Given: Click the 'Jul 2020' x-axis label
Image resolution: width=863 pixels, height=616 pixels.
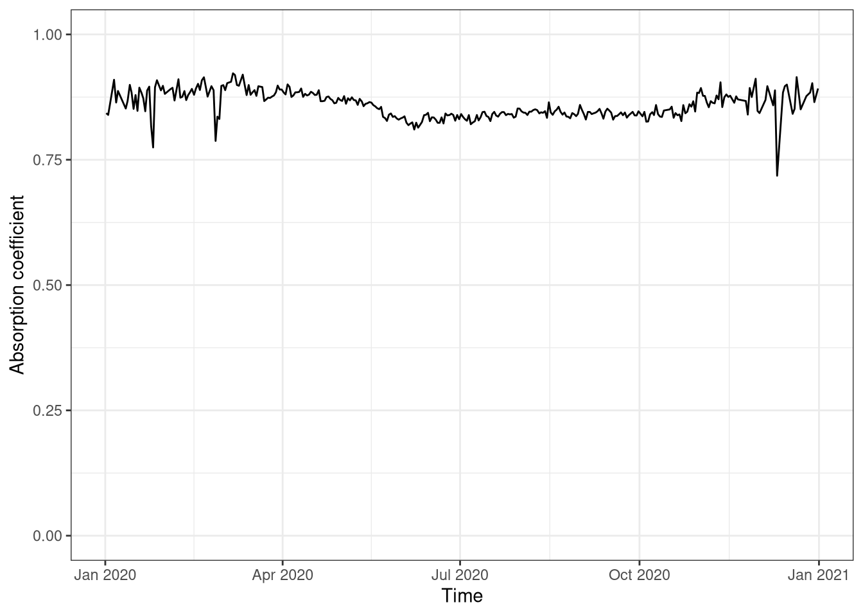Looking at the screenshot, I should pos(460,575).
